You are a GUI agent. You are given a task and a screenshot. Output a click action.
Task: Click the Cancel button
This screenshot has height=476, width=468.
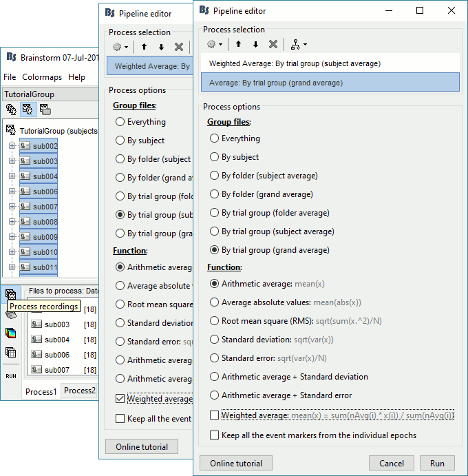tap(391, 463)
